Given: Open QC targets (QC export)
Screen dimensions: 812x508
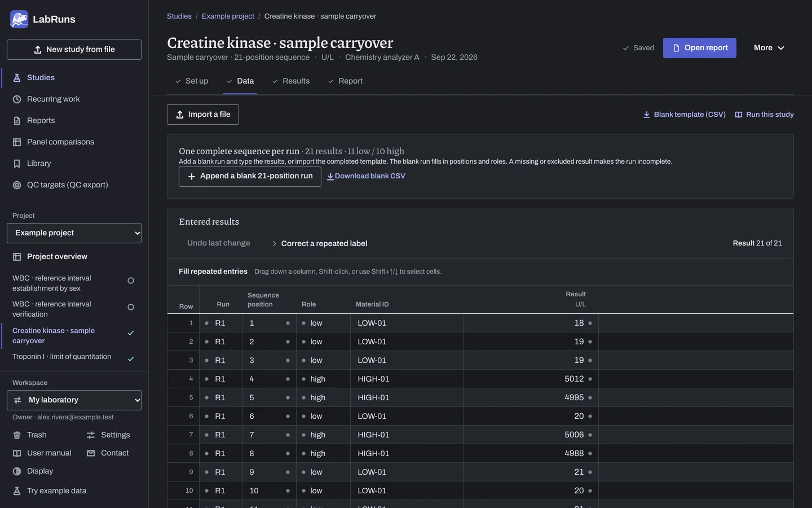Looking at the screenshot, I should point(74,185).
